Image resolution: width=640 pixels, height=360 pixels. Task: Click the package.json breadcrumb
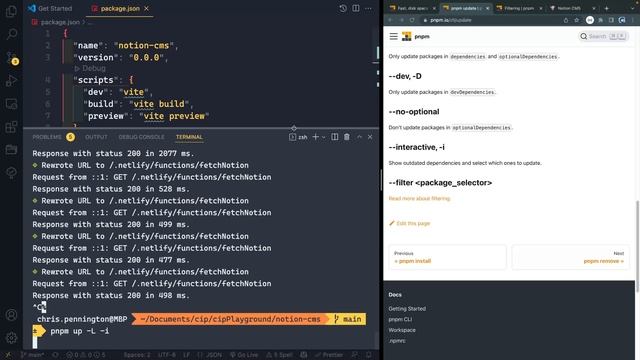tap(56, 22)
